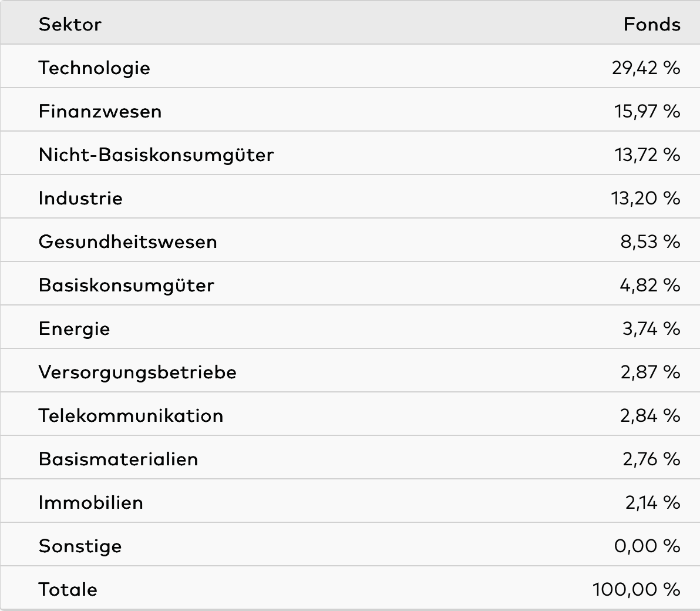700x611 pixels.
Task: Click the 2,76 % Basismaterialien value
Action: [651, 459]
